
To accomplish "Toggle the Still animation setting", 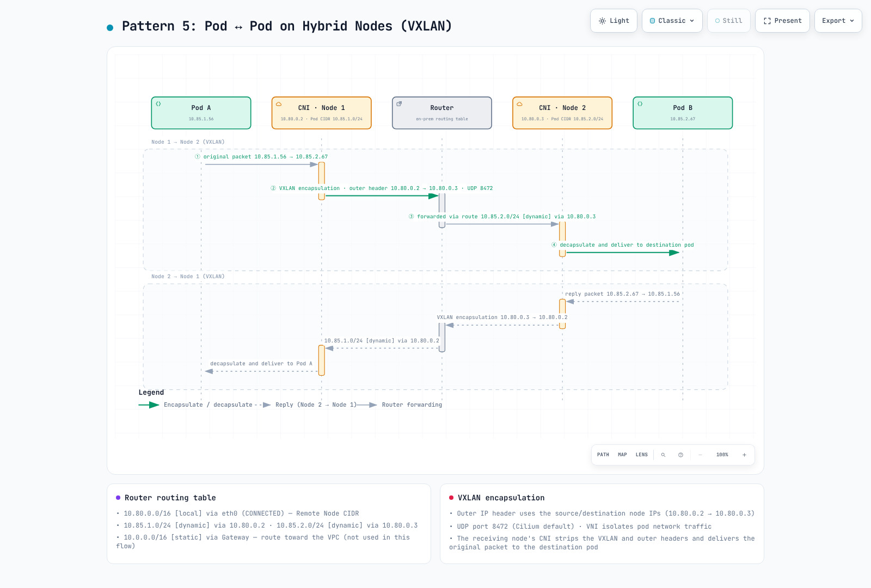I will coord(729,21).
